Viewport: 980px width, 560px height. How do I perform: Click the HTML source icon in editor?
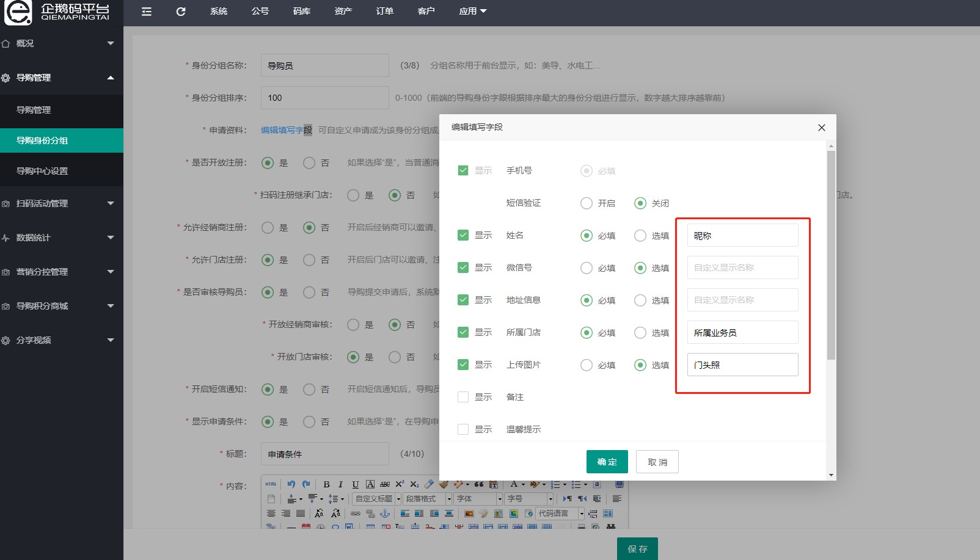point(271,484)
